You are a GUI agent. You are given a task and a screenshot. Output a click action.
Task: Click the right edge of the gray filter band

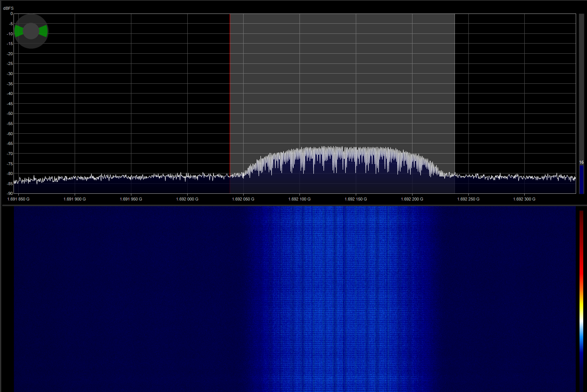[x=455, y=94]
